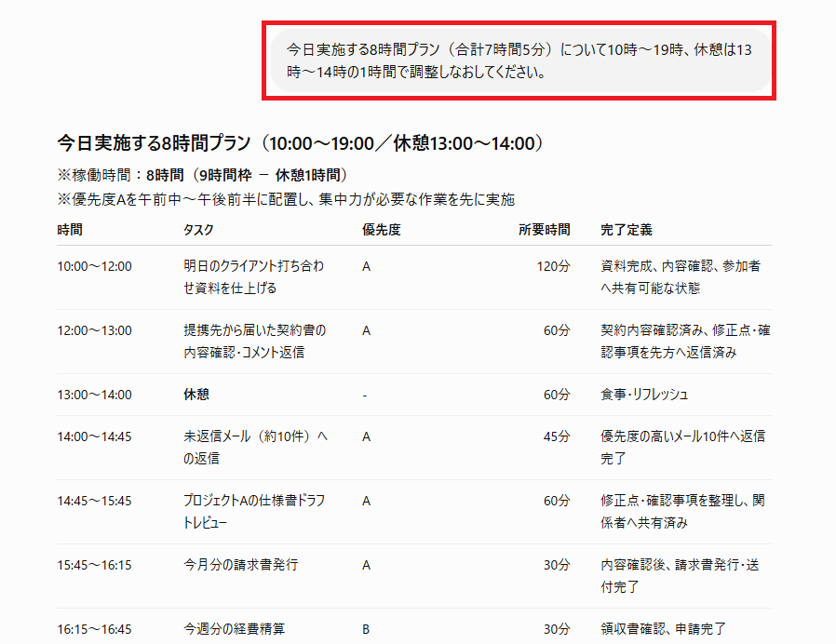The image size is (836, 644).
Task: Click the 所要時間 column header
Action: click(545, 230)
